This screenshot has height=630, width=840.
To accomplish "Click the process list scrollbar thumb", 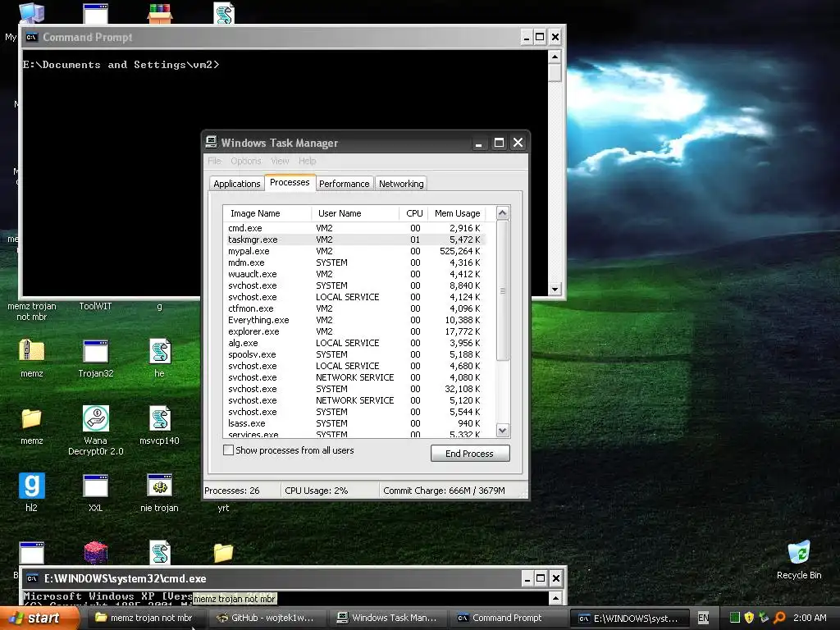I will pos(503,291).
